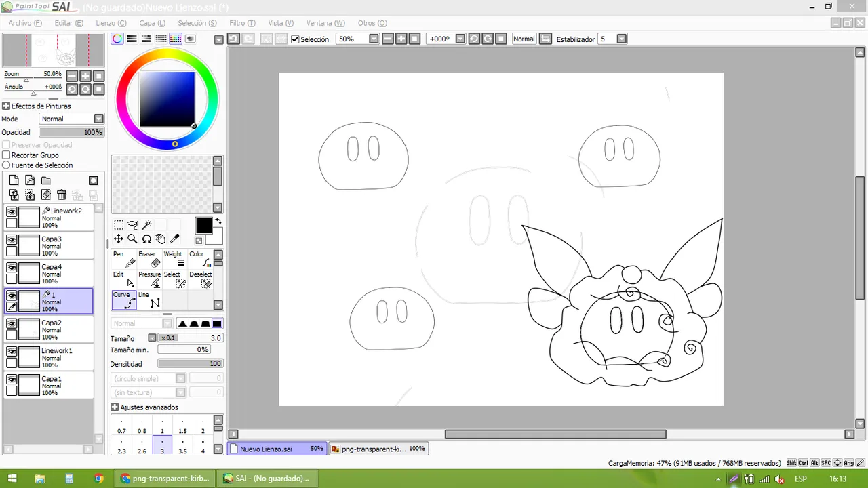This screenshot has width=868, height=488.
Task: Select the Color linework tool
Action: (x=200, y=259)
